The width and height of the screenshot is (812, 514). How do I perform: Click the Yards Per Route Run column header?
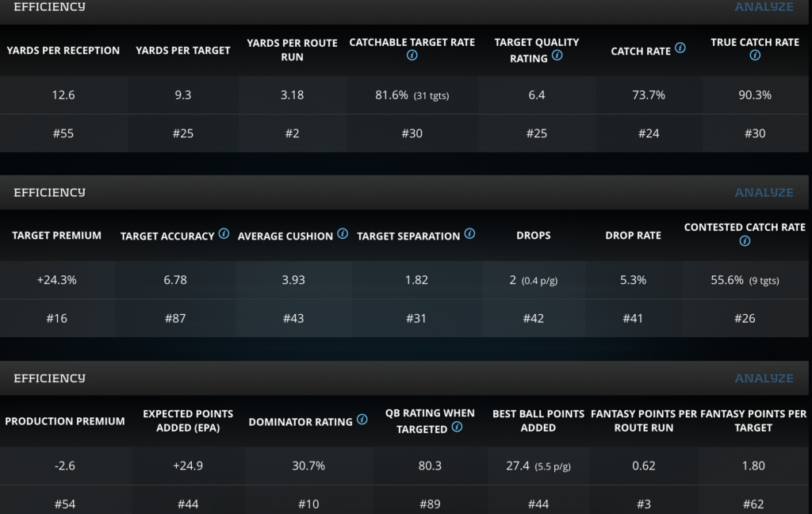point(292,50)
